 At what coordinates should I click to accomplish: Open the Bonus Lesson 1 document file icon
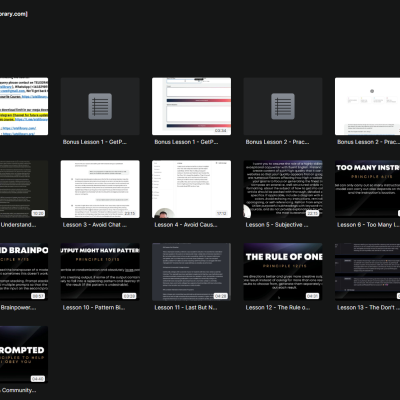[100, 106]
